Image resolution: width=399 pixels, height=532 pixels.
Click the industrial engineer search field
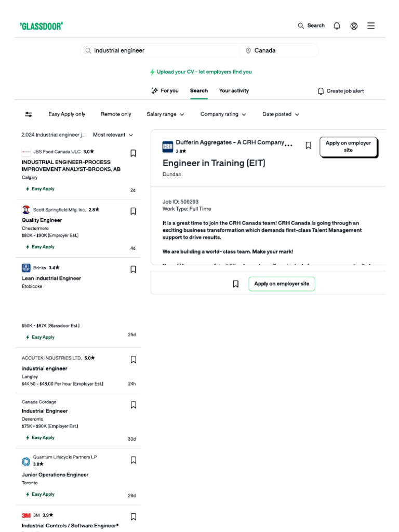click(x=161, y=50)
